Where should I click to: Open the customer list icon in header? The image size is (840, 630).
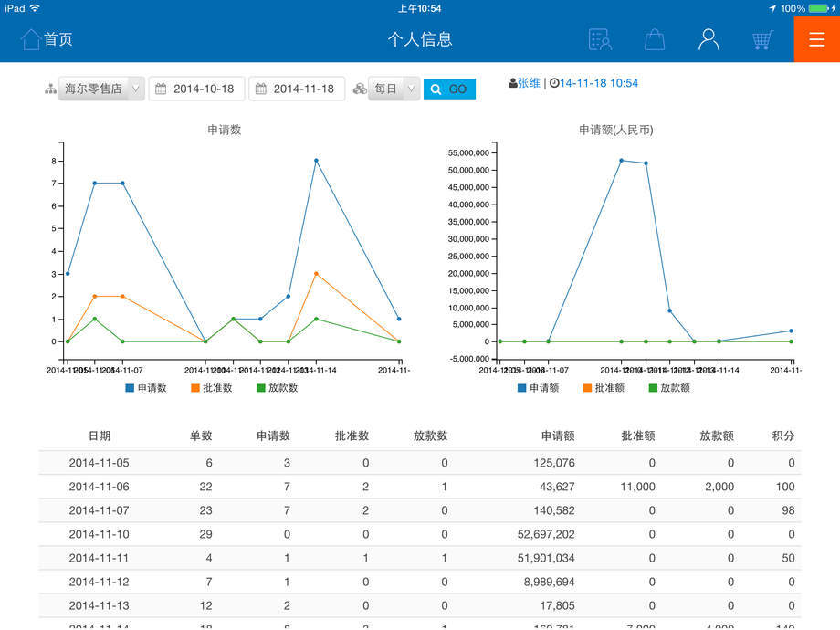click(x=600, y=39)
